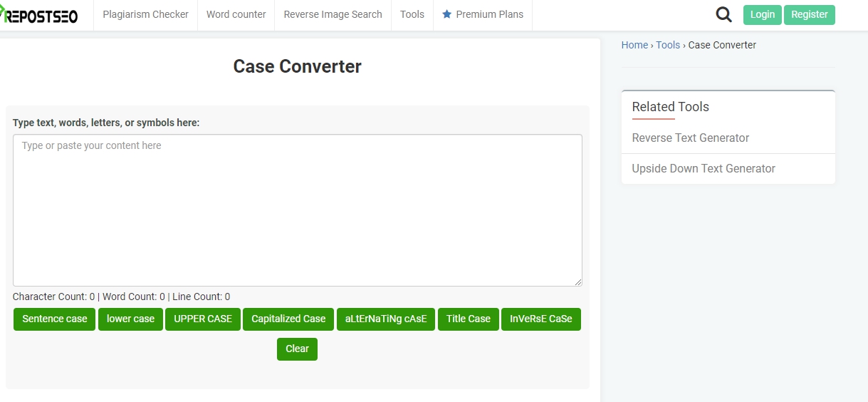Open the Word counter menu item
868x402 pixels.
click(236, 14)
